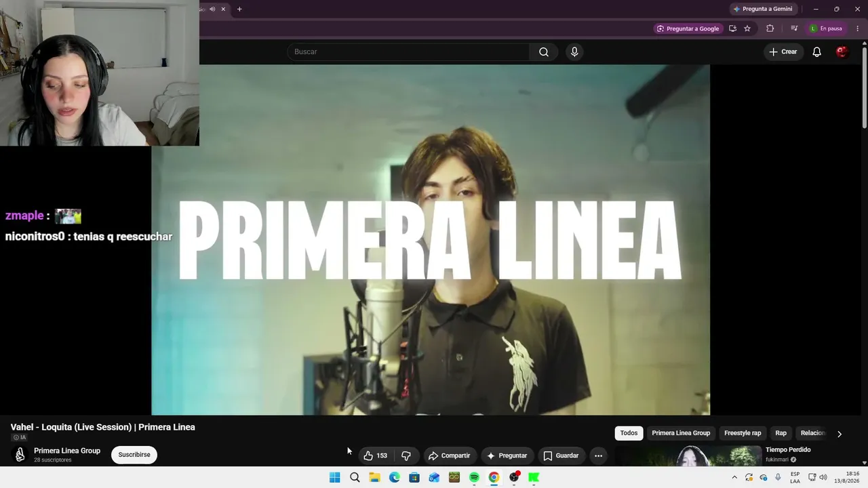Like the video with 153 likes
868x488 pixels.
point(375,455)
